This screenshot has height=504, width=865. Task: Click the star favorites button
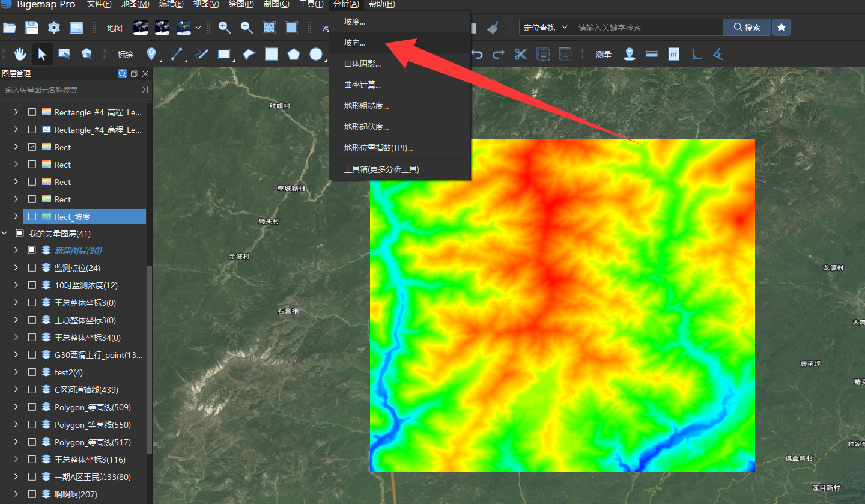point(782,28)
